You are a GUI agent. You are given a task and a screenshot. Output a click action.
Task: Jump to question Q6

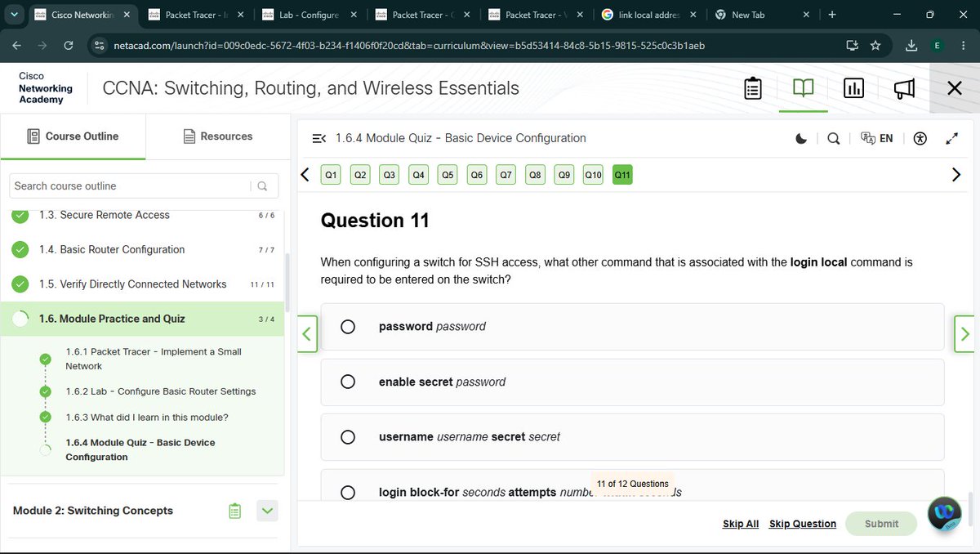477,175
